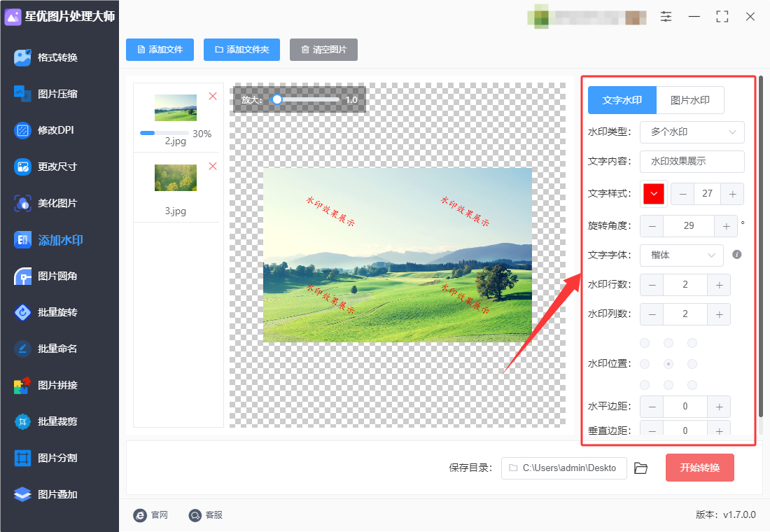
Task: Select bottom-right watermark position
Action: (x=692, y=385)
